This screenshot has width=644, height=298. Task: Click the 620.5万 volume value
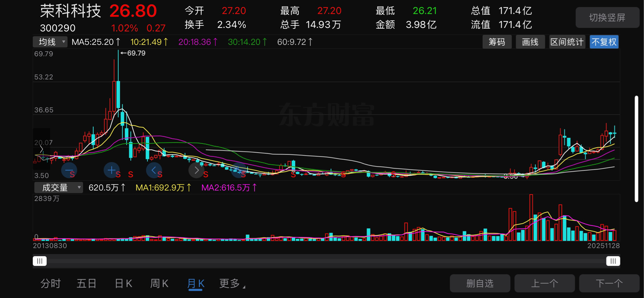point(107,188)
